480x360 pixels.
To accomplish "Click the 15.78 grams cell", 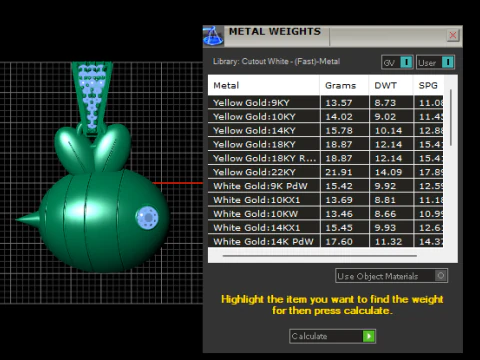I will [x=345, y=130].
